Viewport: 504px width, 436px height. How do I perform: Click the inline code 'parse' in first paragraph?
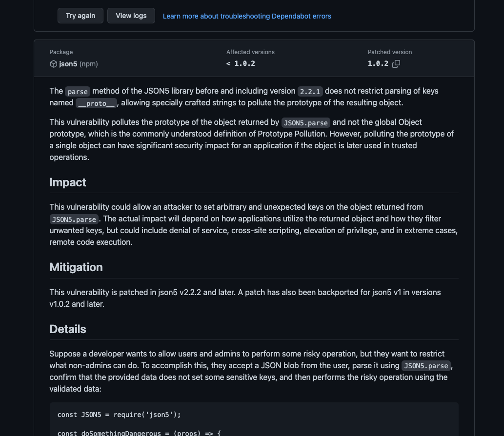78,91
